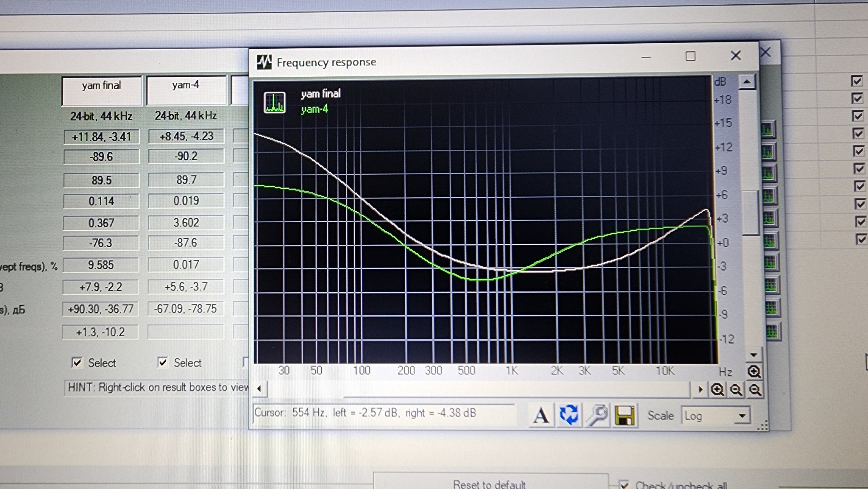Click the letter A text tool
868x489 pixels.
coord(541,415)
